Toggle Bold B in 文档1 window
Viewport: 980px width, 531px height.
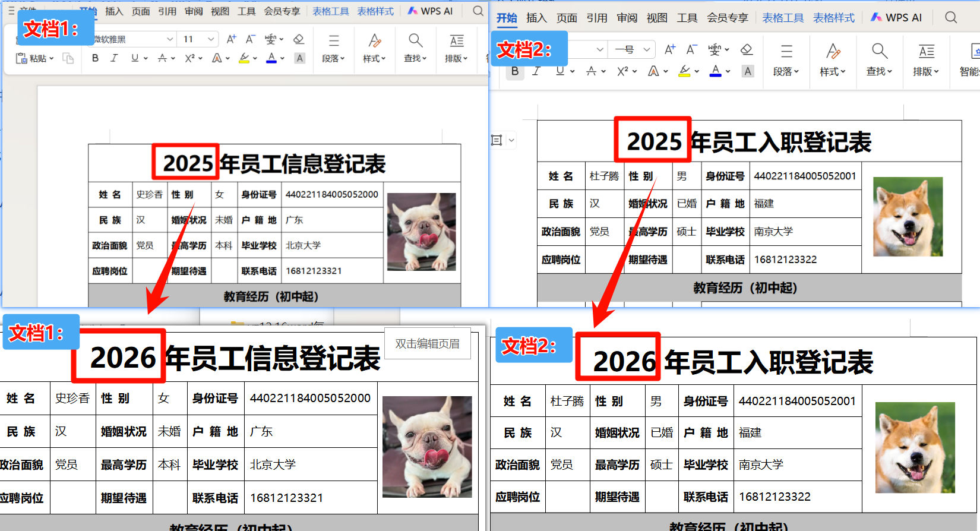[x=95, y=58]
